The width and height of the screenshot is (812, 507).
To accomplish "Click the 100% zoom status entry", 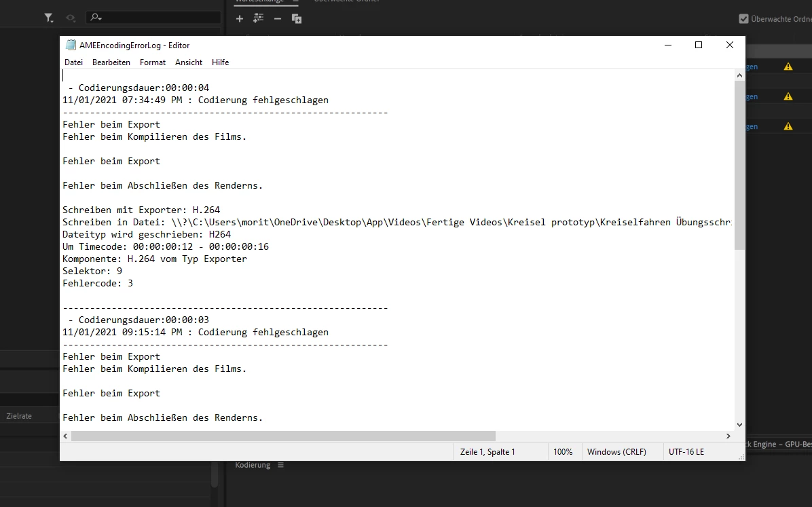I will tap(563, 451).
